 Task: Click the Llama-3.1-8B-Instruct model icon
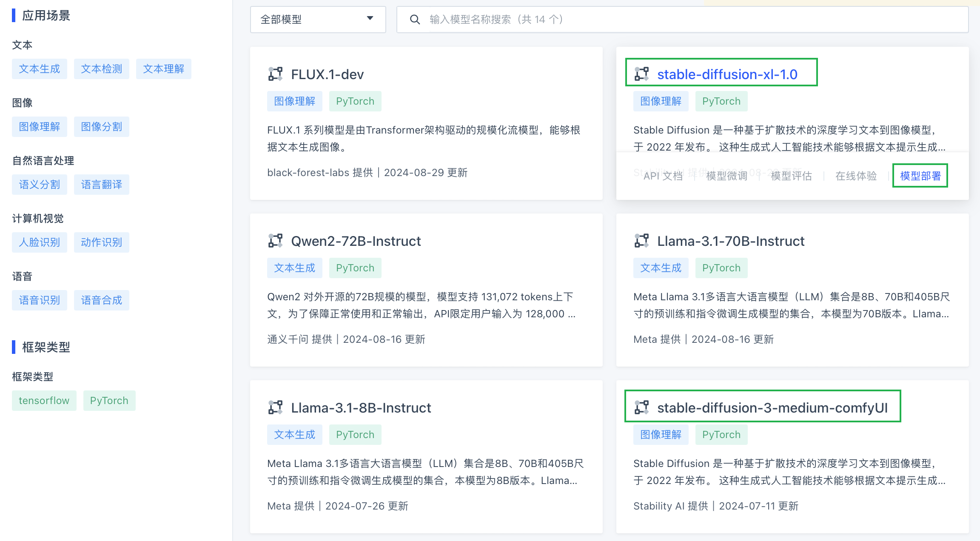(x=275, y=407)
